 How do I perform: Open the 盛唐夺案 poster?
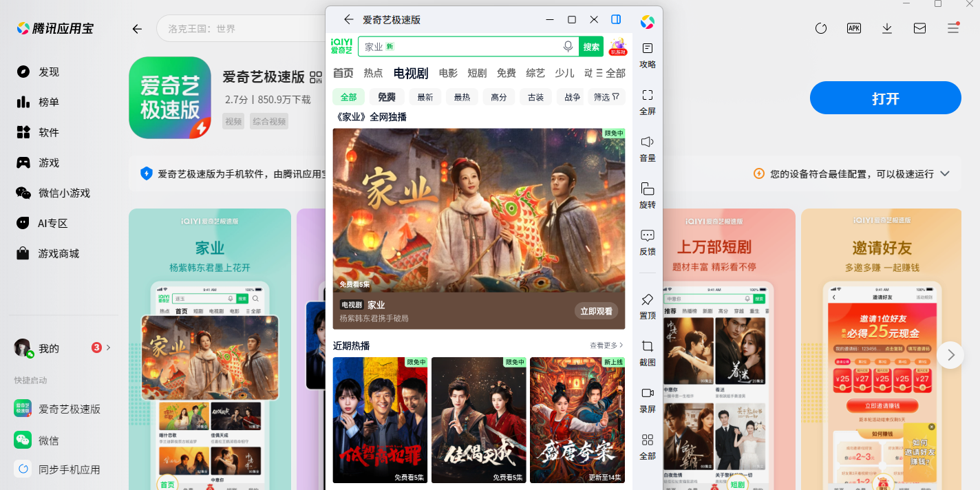tap(577, 420)
